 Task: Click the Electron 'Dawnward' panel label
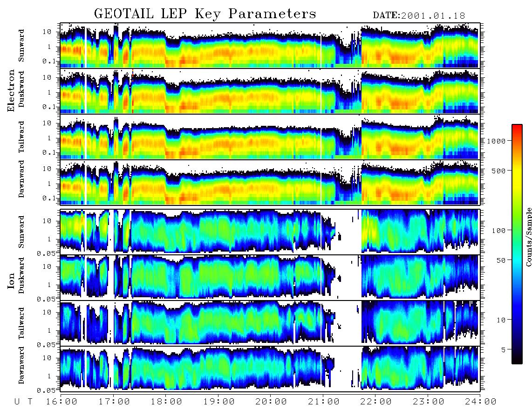21,179
